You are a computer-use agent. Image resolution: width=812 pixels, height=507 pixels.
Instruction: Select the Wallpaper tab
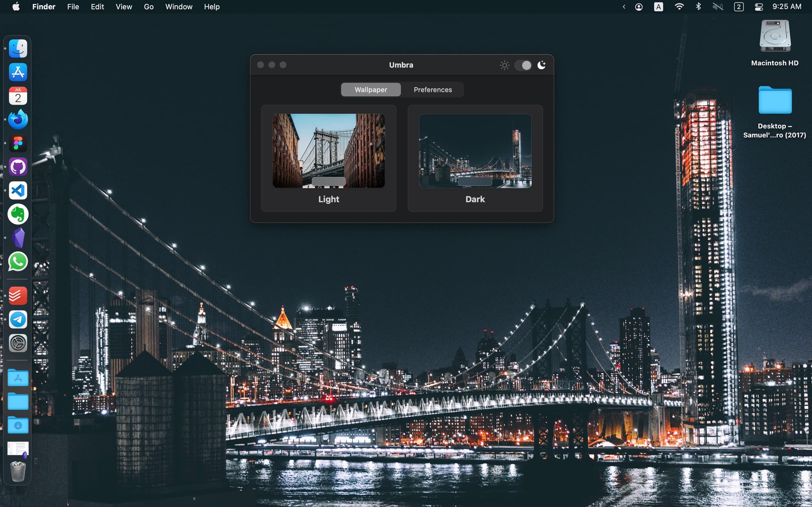point(370,89)
